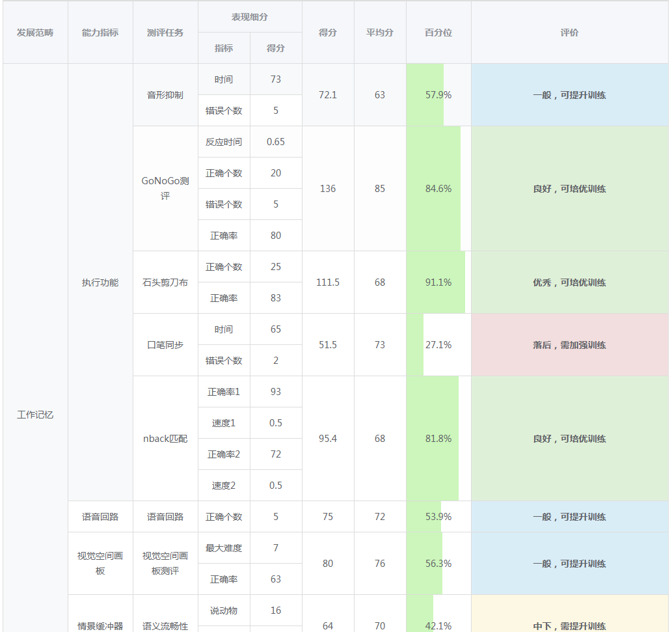672x632 pixels.
Task: Select the 口笔同步 task cell
Action: (165, 345)
